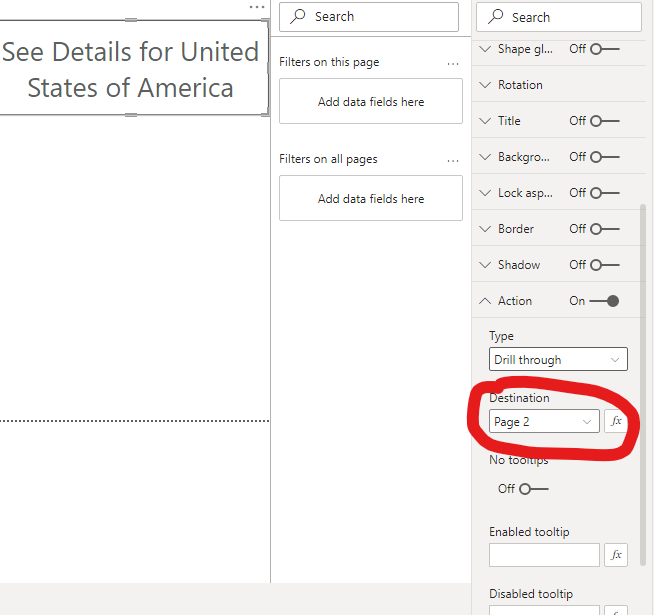654x615 pixels.
Task: Click the Filters on all pages label
Action: pos(328,159)
